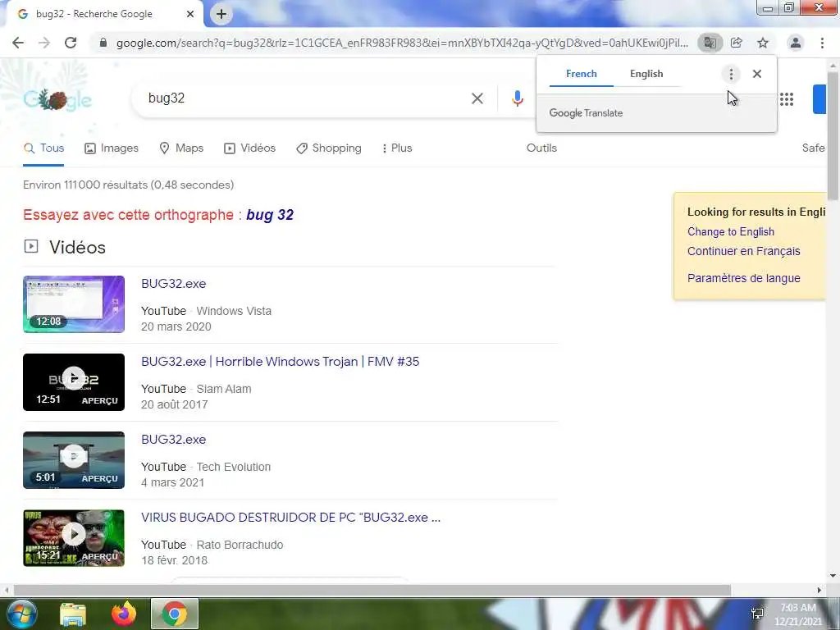
Task: Go back to the previous page
Action: pos(18,43)
